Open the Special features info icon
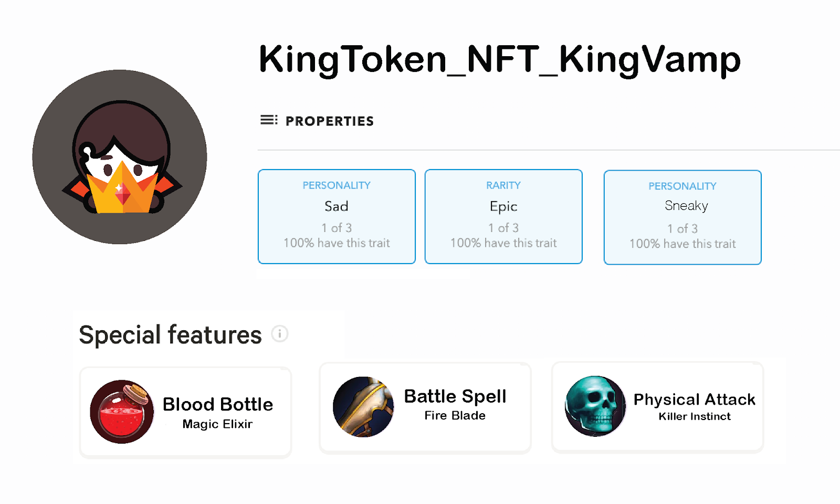The height and width of the screenshot is (504, 840). click(x=280, y=333)
